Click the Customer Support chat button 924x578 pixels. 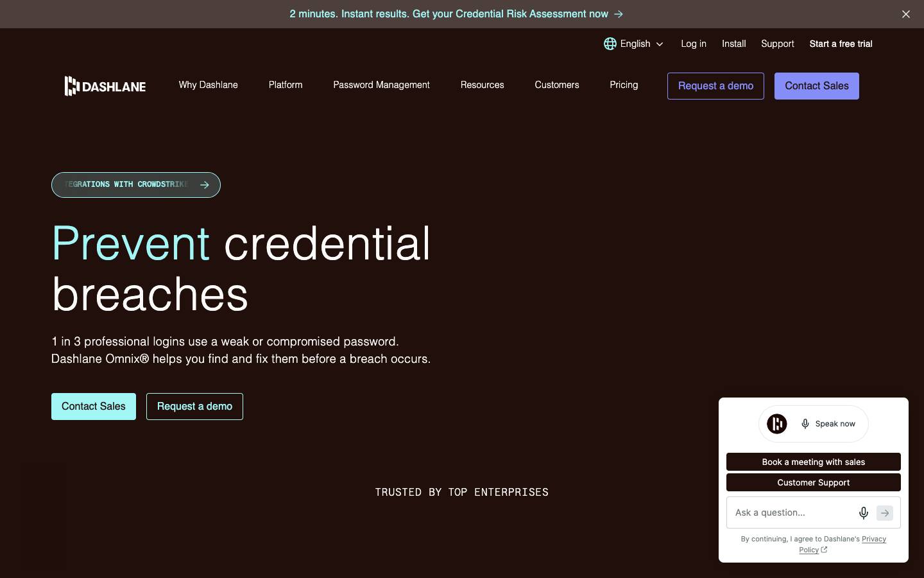[814, 482]
